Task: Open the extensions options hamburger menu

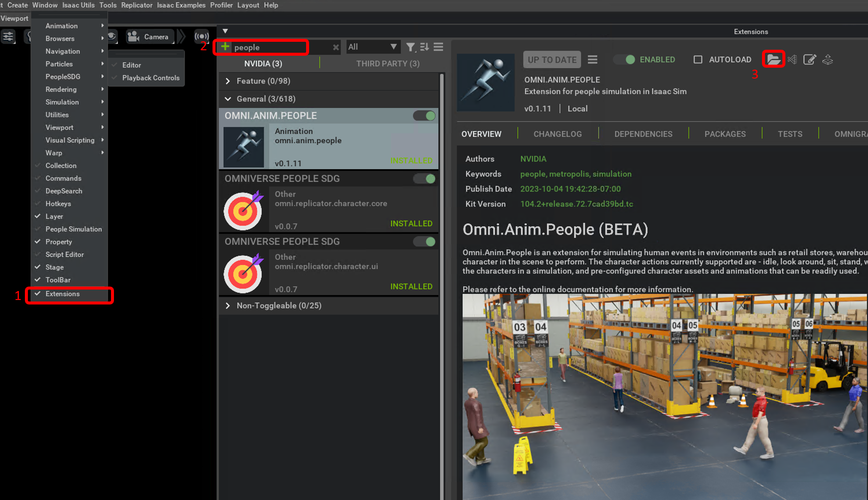Action: point(438,47)
